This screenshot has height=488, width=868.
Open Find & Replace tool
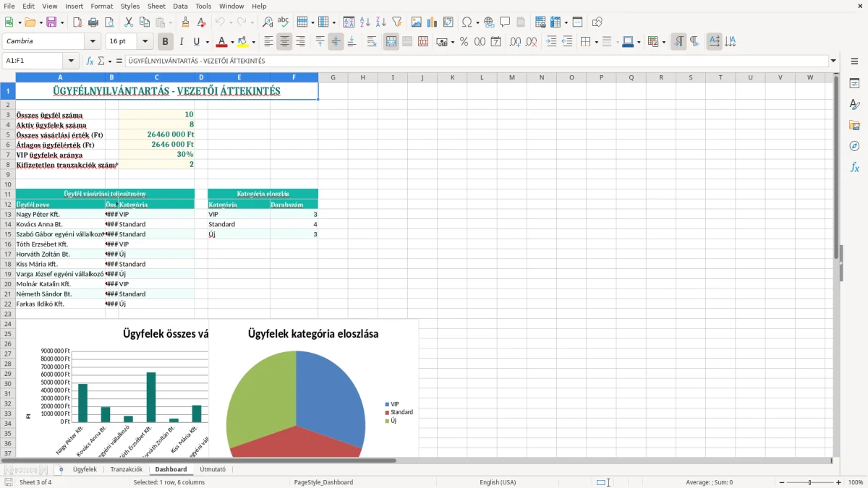click(x=268, y=22)
